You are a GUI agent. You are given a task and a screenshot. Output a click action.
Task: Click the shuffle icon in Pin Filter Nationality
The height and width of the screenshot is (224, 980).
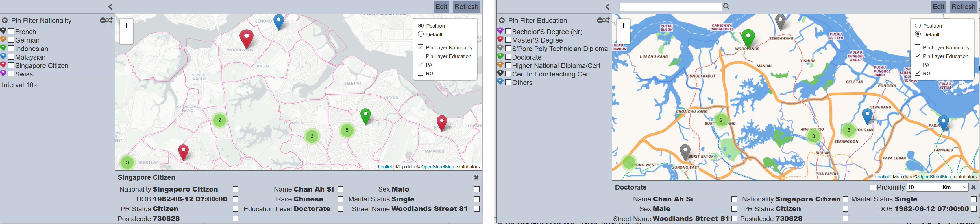point(109,21)
